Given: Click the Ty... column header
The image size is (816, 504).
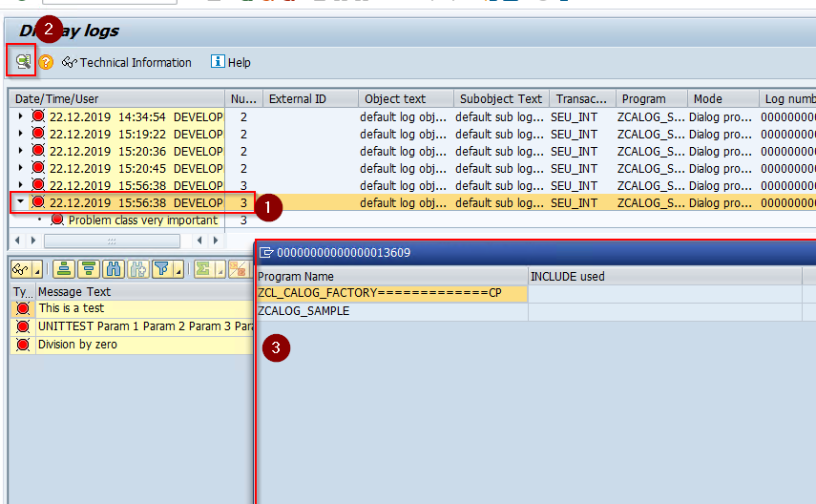Looking at the screenshot, I should click(22, 291).
